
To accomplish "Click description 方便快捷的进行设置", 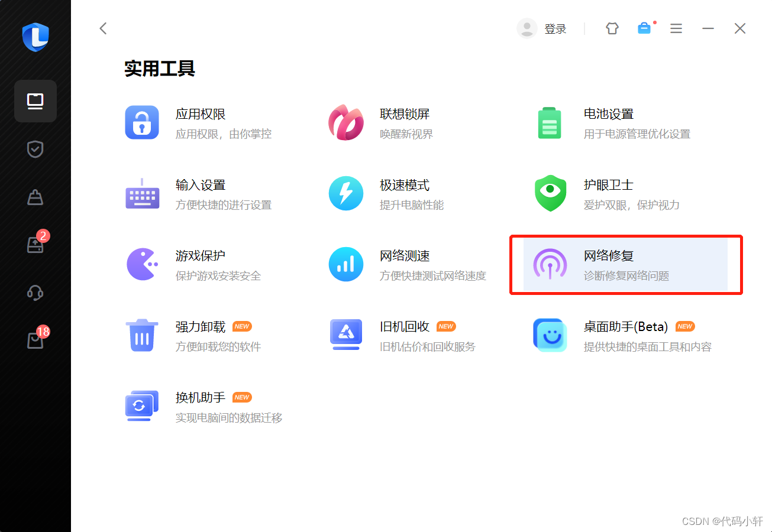I will [224, 205].
